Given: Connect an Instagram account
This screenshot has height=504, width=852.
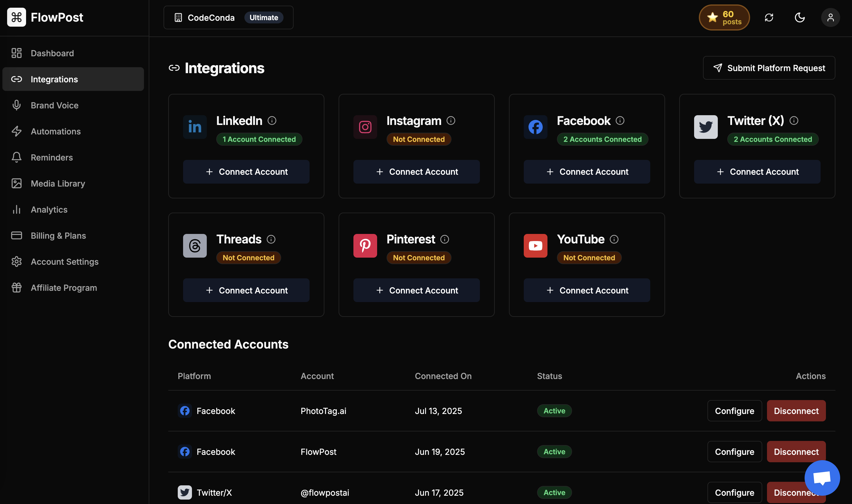Looking at the screenshot, I should click(416, 172).
